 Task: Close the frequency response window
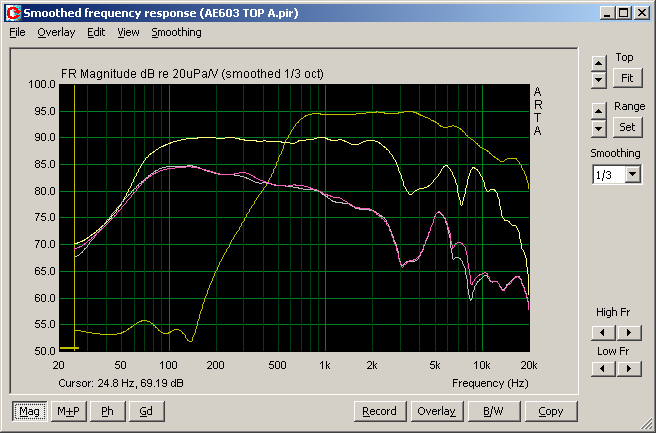(x=641, y=13)
